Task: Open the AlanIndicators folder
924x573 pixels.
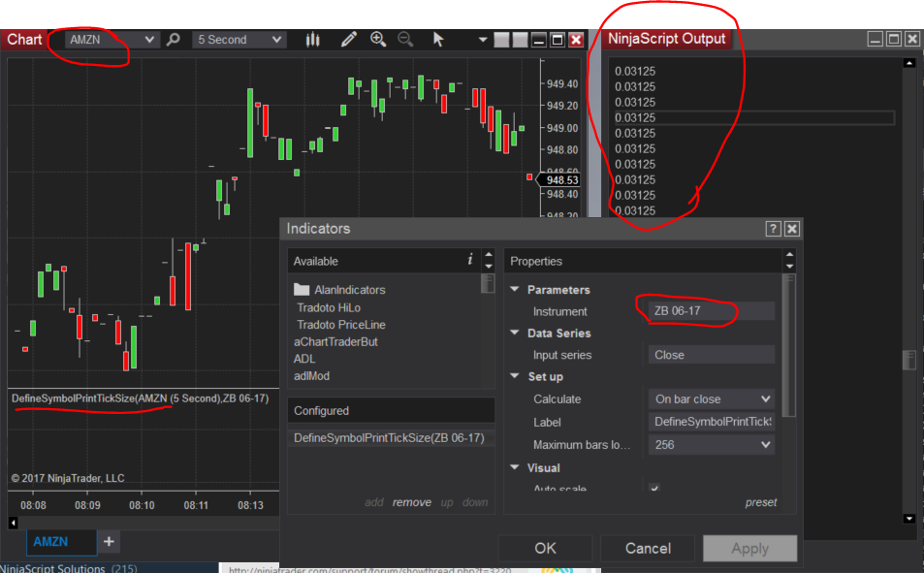Action: pyautogui.click(x=339, y=290)
